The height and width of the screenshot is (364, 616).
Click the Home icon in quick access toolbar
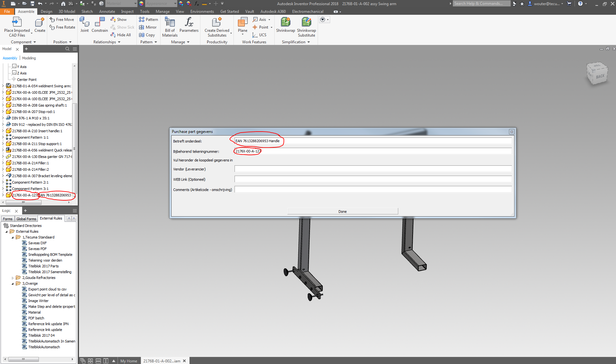point(63,4)
